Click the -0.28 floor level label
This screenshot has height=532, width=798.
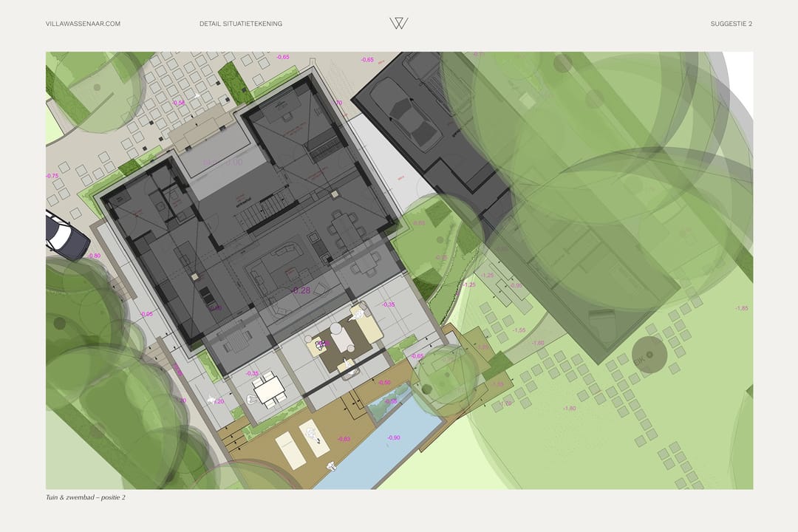[x=300, y=290]
